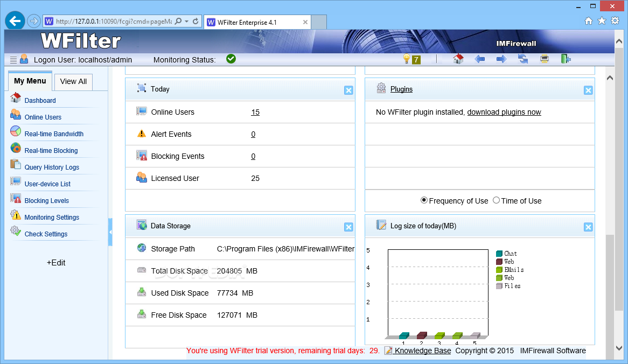
Task: Open the Online Users menu link
Action: pyautogui.click(x=43, y=117)
